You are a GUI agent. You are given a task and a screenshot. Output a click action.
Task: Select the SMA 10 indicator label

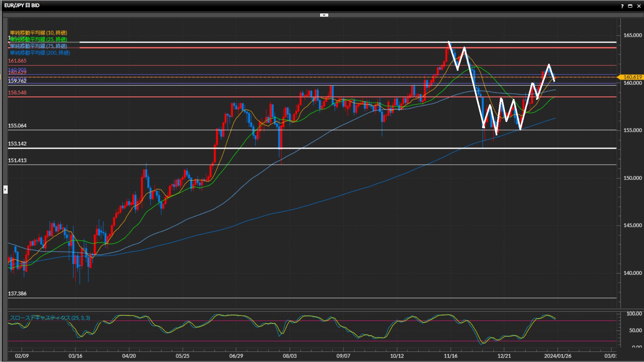39,33
